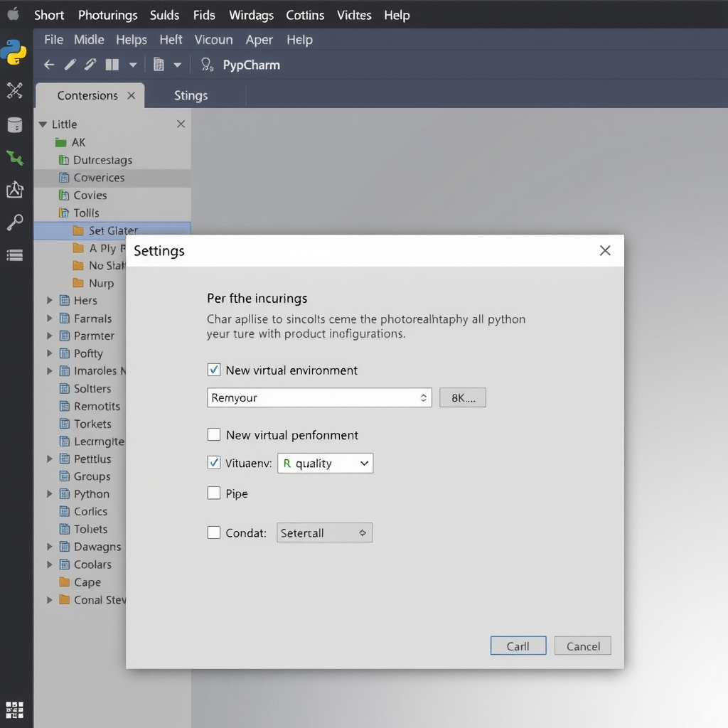Select the crossed-tools icon in left sidebar
Viewport: 728px width, 728px height.
coord(16,91)
